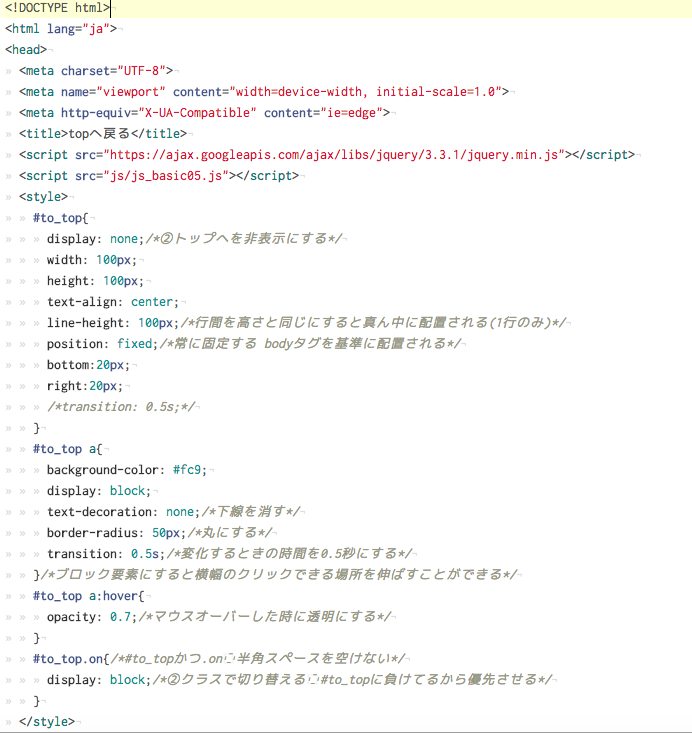This screenshot has height=733, width=692.
Task: Click the "X-UA-Compatible" attribute value
Action: (197, 113)
